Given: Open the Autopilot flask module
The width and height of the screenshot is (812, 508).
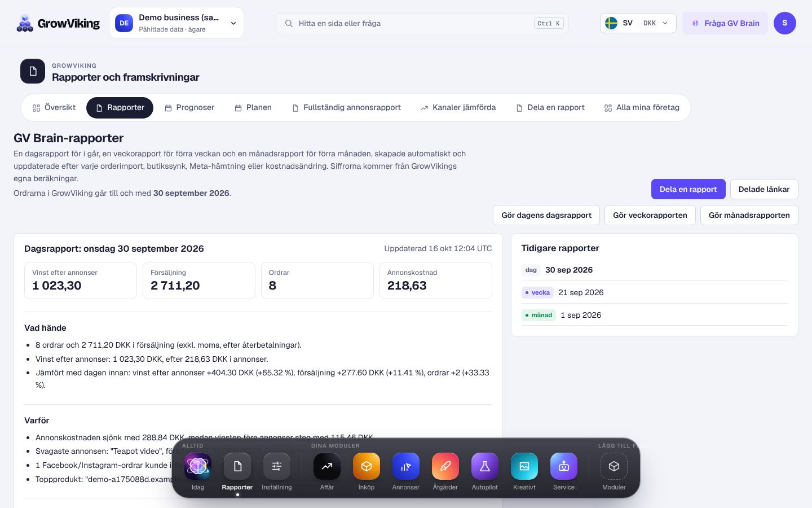Looking at the screenshot, I should 485,467.
